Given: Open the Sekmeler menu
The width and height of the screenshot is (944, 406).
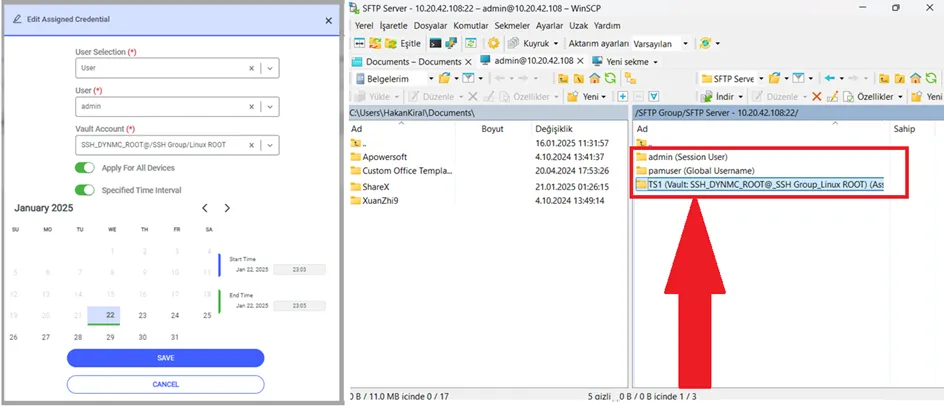Looking at the screenshot, I should click(x=512, y=26).
